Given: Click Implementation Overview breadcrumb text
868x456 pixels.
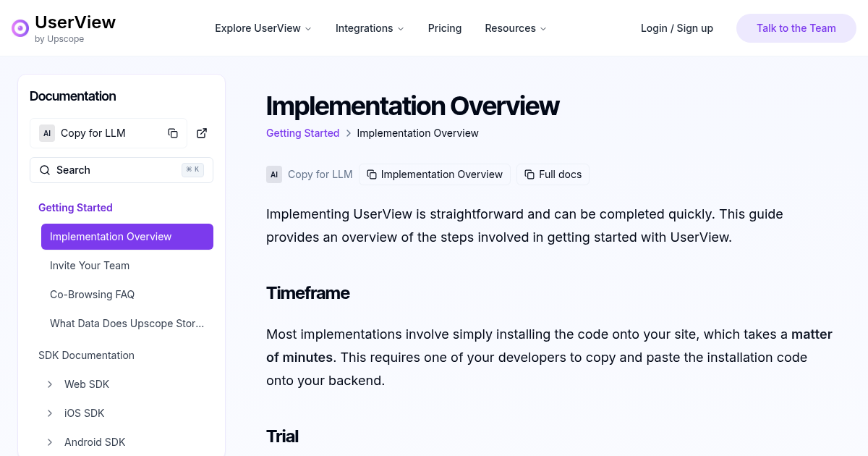Looking at the screenshot, I should click(x=418, y=133).
